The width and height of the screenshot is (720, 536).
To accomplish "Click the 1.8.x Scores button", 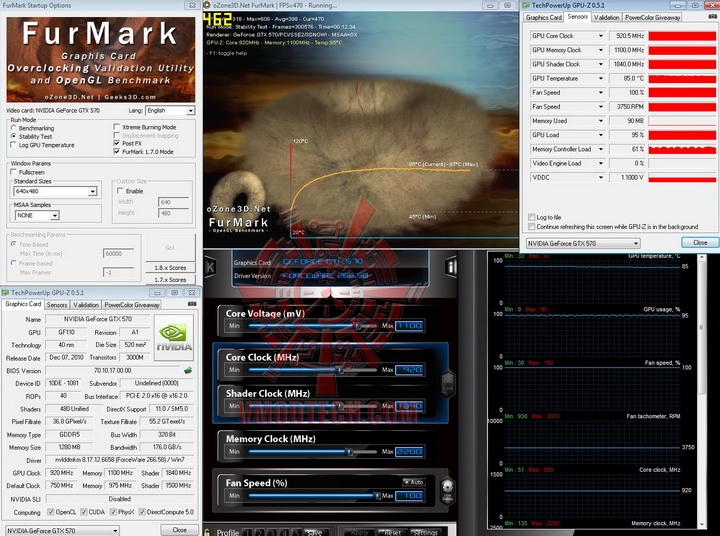I will click(x=170, y=268).
